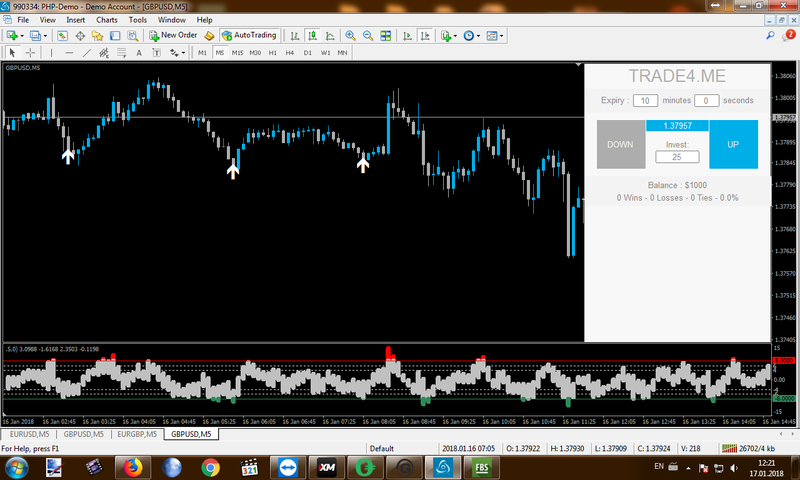The image size is (800, 480).
Task: Switch timeframe to MN
Action: [x=342, y=53]
